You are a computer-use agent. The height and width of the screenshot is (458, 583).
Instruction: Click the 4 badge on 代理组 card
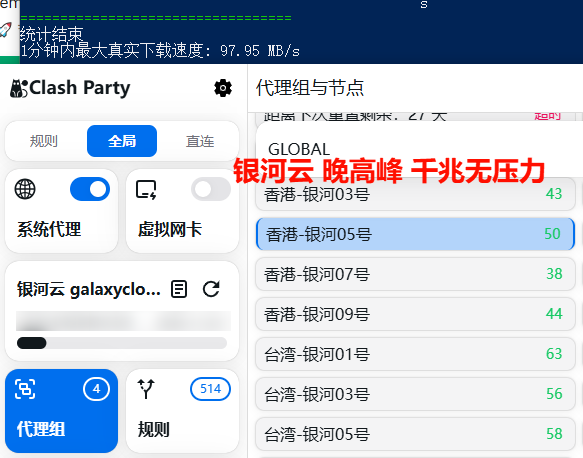tap(96, 389)
